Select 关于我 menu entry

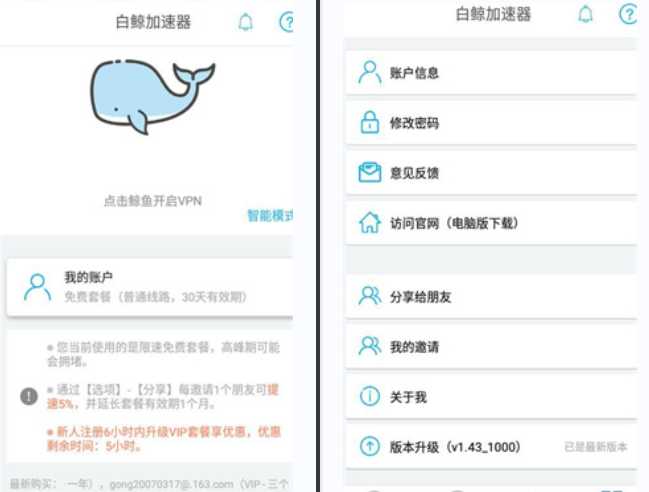point(491,397)
